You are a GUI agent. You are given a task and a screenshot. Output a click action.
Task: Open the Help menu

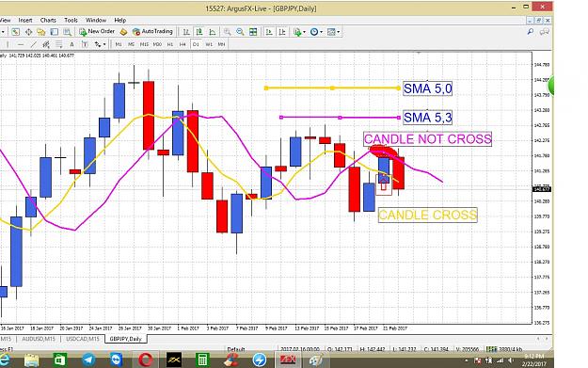click(120, 21)
